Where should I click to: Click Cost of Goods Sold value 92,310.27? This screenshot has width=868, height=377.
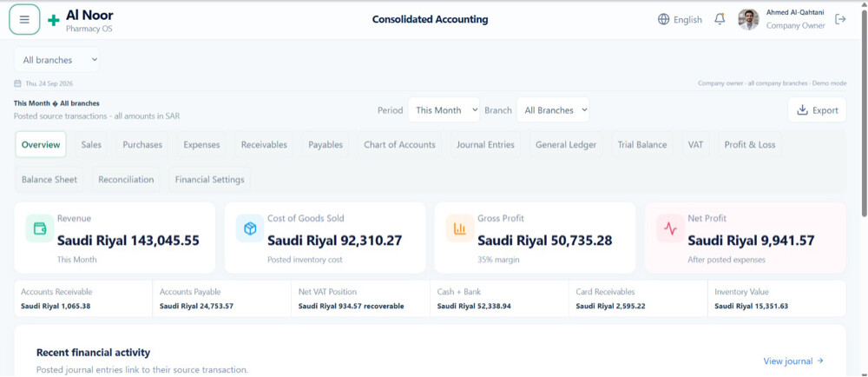click(x=335, y=241)
